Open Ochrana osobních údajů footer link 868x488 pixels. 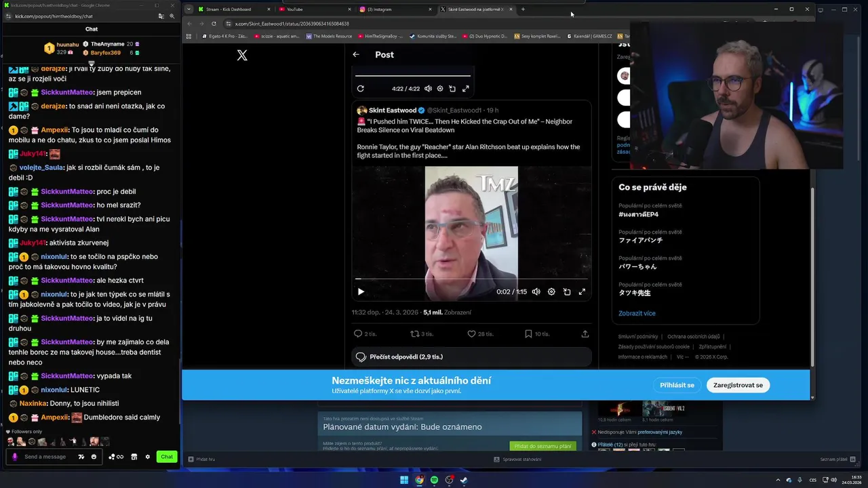pos(693,337)
